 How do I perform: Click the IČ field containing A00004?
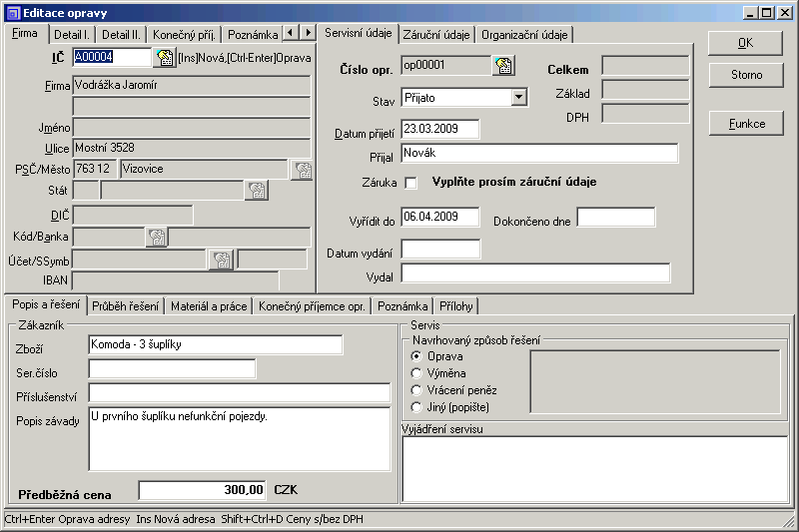pyautogui.click(x=112, y=57)
